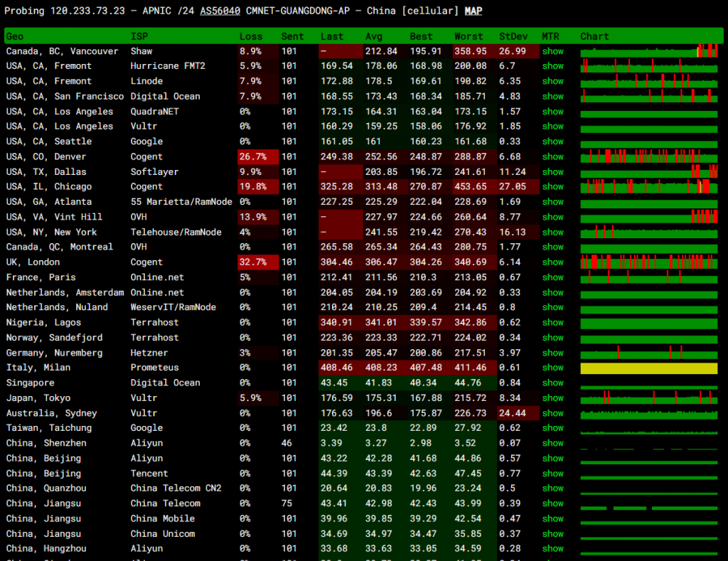Click the Worst column header
This screenshot has height=561, width=728.
469,36
